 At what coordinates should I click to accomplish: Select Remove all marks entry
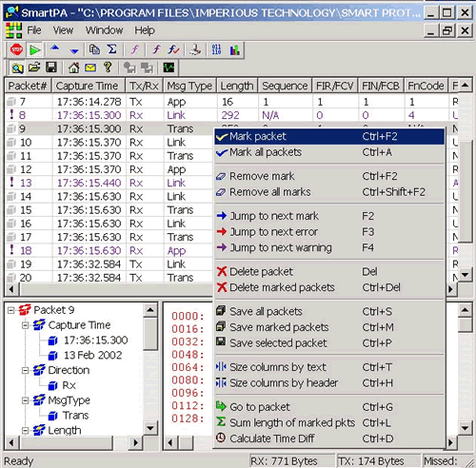coord(329,192)
